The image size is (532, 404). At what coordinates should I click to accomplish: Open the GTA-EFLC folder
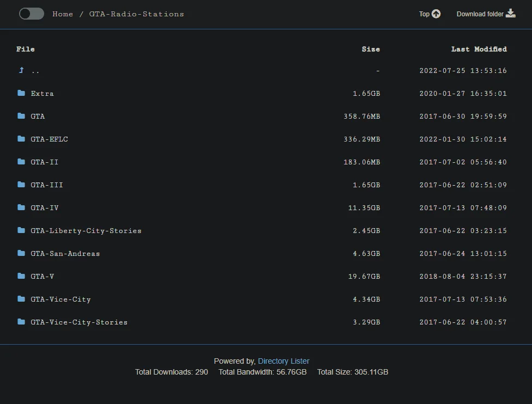click(x=49, y=139)
